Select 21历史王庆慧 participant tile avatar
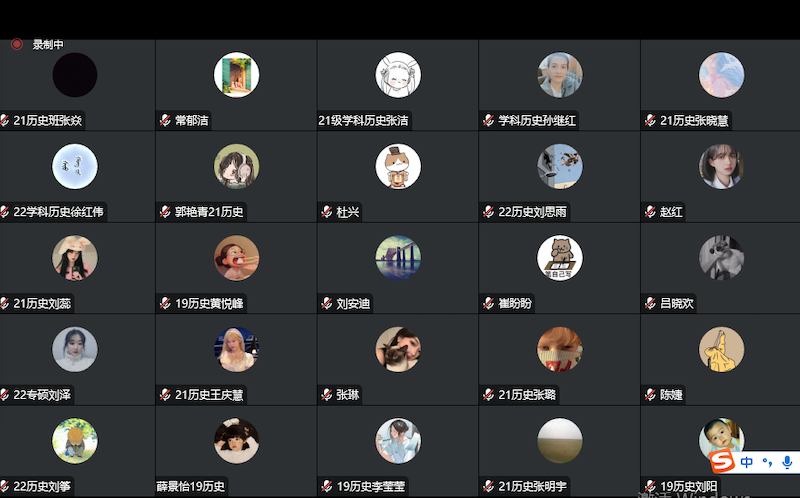 coord(236,350)
